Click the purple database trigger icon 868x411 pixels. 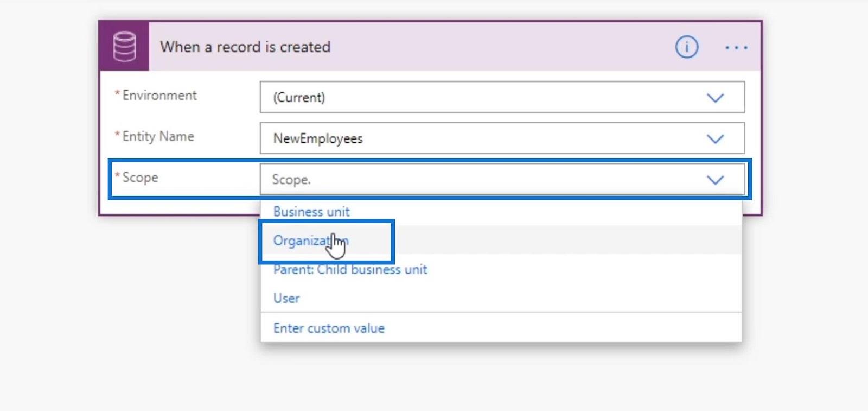coord(124,47)
